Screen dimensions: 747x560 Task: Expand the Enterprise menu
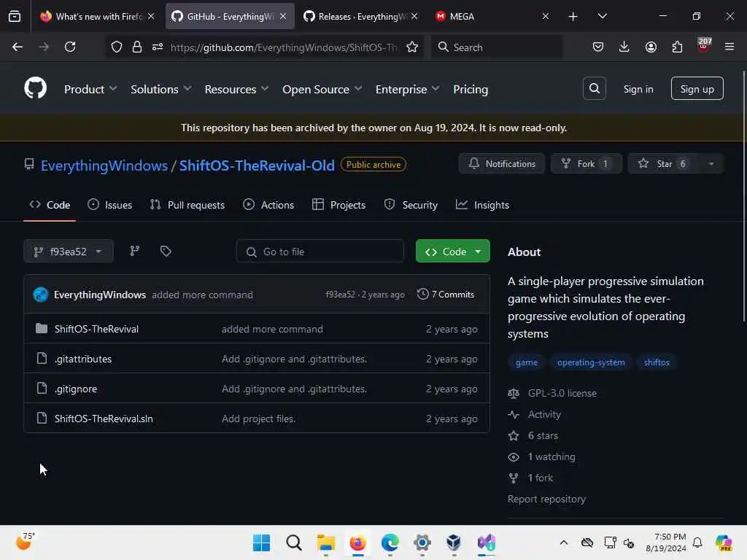pyautogui.click(x=407, y=89)
